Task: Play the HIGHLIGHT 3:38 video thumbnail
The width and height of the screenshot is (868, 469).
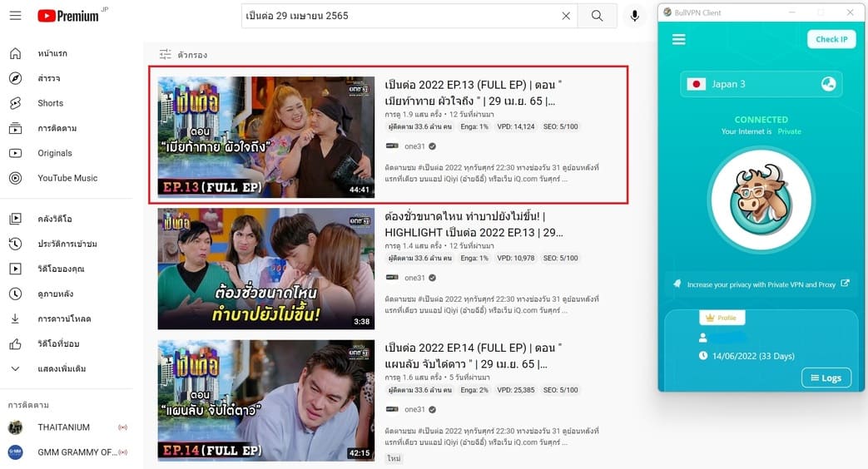Action: [265, 269]
